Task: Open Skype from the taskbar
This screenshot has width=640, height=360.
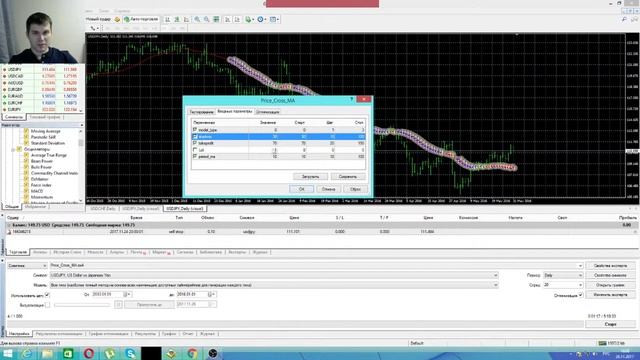Action: click(x=131, y=353)
